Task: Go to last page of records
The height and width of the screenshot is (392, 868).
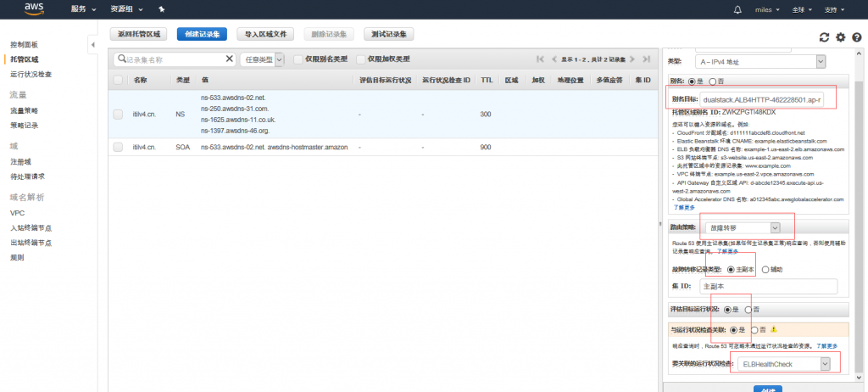Action: (646, 59)
